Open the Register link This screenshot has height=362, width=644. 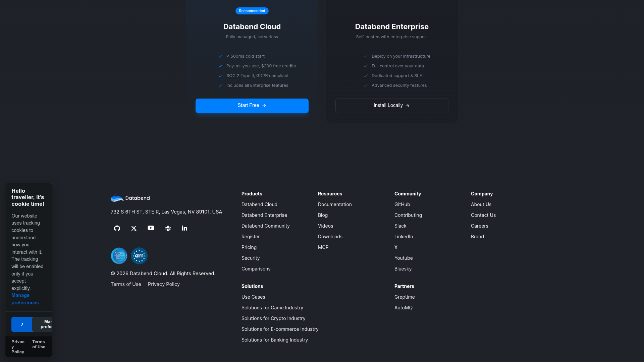[251, 237]
